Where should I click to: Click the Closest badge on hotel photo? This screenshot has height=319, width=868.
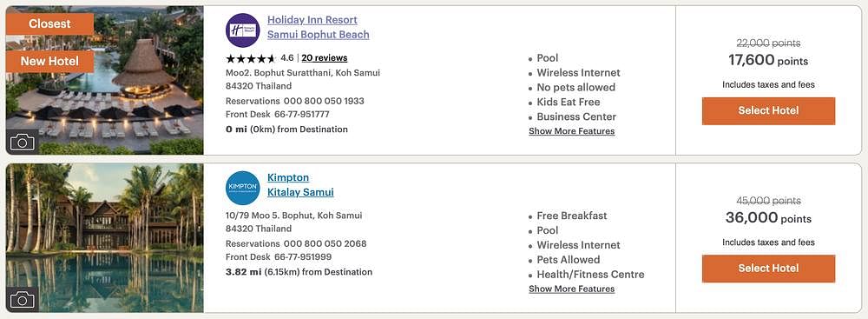pos(49,23)
